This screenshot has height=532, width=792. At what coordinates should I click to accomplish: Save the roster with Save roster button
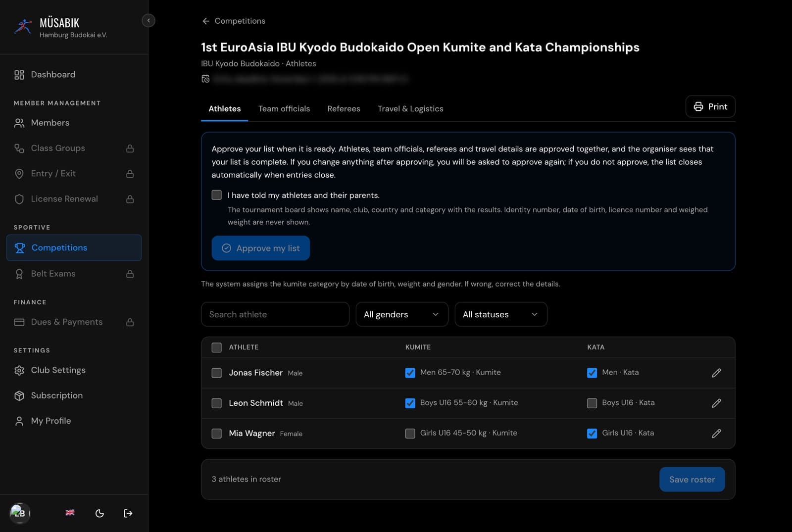[692, 479]
